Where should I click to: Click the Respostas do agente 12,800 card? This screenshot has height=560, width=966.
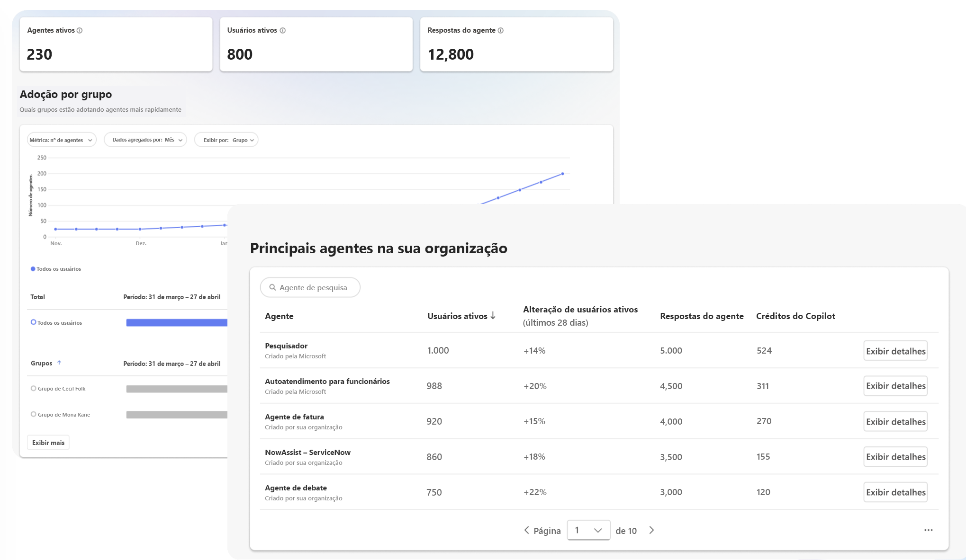(x=517, y=44)
